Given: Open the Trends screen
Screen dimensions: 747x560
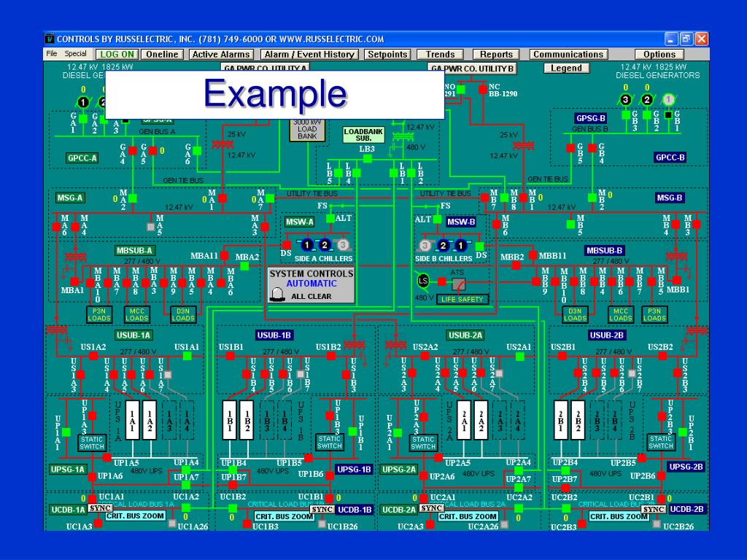Looking at the screenshot, I should pyautogui.click(x=440, y=54).
